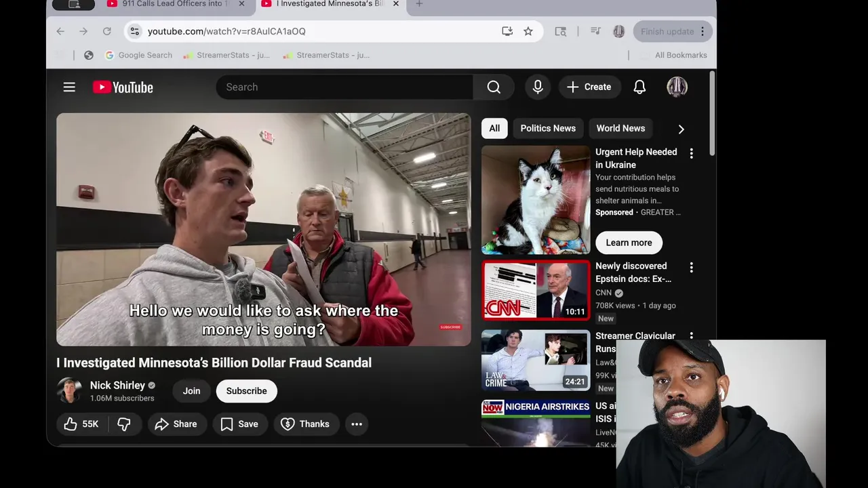
Task: Save the video to playlist
Action: pos(239,424)
